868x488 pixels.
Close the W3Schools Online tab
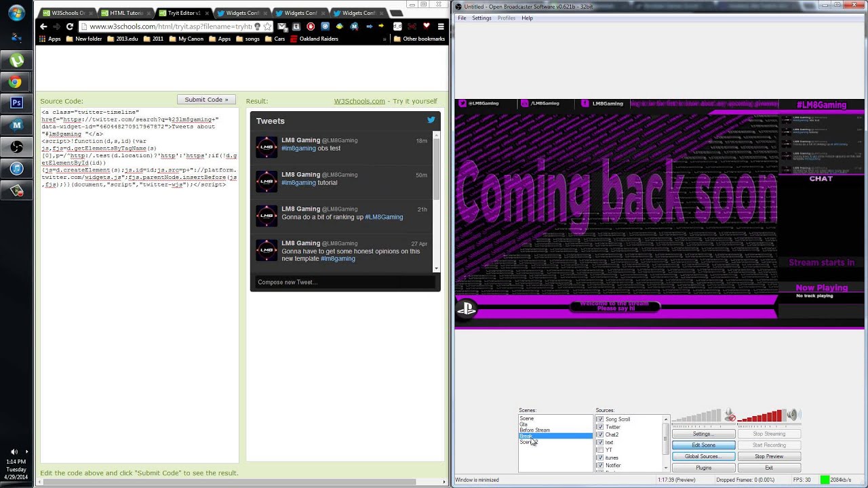coord(90,13)
